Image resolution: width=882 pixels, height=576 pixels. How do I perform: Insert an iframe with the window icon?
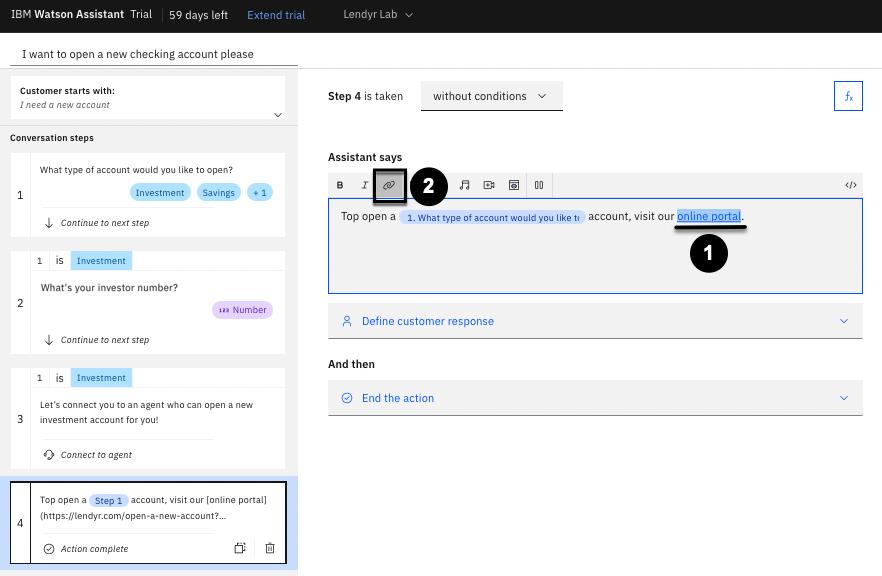pyautogui.click(x=514, y=185)
